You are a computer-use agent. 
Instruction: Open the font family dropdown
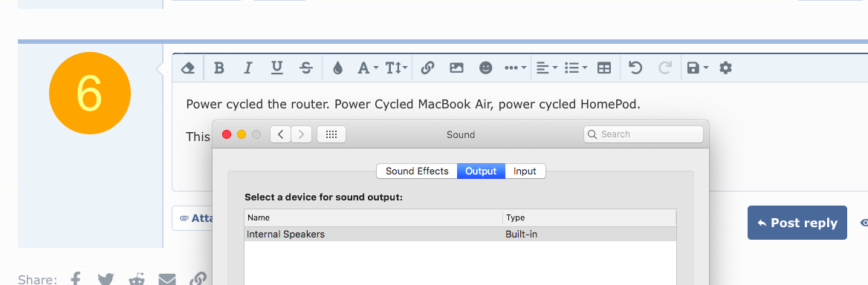click(368, 68)
